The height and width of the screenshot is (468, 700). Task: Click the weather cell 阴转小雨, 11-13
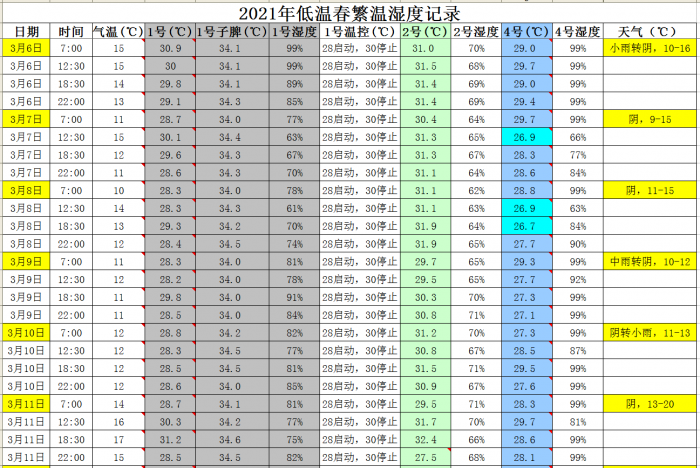[x=648, y=332]
